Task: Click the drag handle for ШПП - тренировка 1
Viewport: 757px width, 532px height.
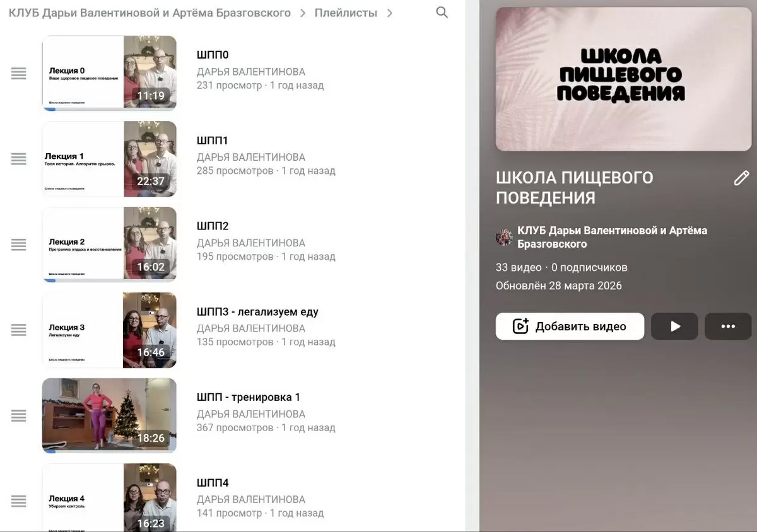Action: pyautogui.click(x=19, y=415)
